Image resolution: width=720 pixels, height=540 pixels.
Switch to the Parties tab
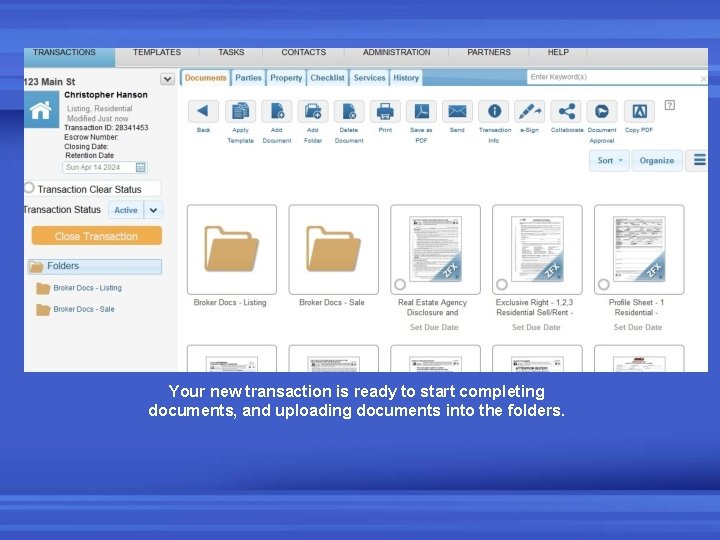tap(248, 78)
